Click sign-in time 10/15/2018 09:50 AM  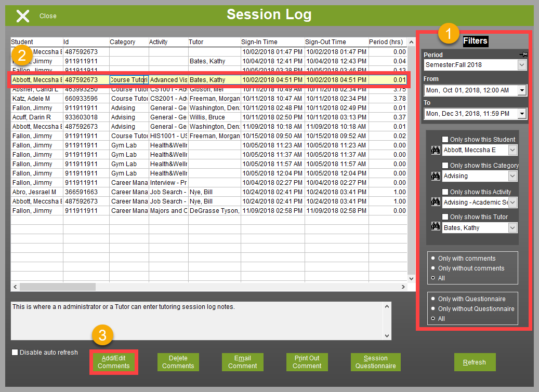[272, 136]
